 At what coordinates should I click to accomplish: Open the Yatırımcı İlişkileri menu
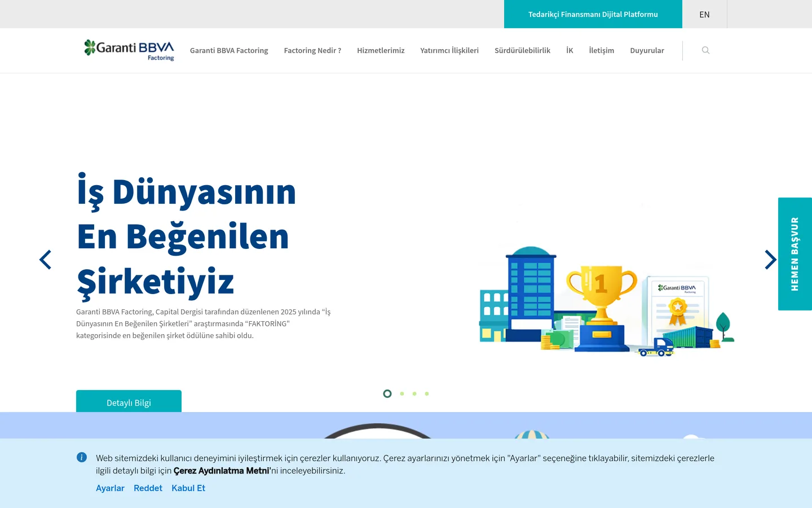[449, 50]
